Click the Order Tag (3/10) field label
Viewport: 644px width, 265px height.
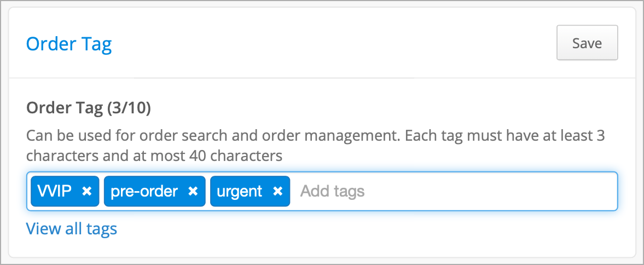click(89, 108)
